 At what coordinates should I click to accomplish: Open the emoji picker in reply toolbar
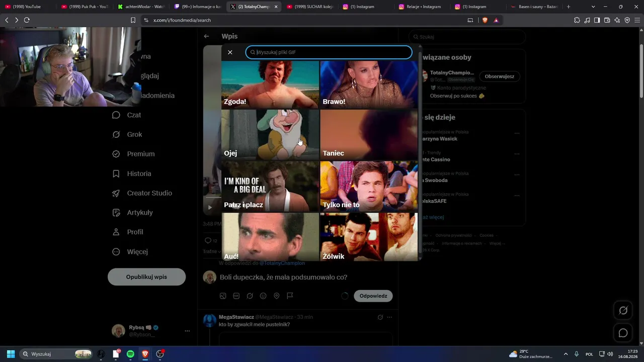click(x=263, y=296)
